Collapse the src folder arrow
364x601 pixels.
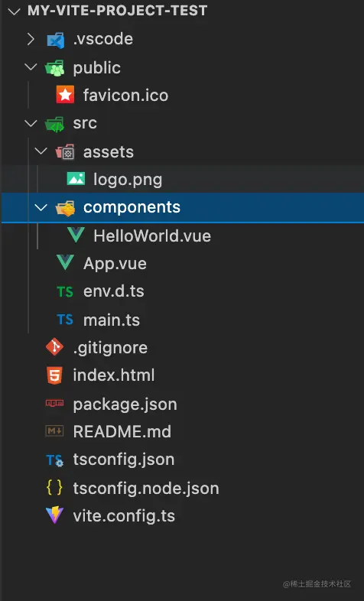point(31,123)
